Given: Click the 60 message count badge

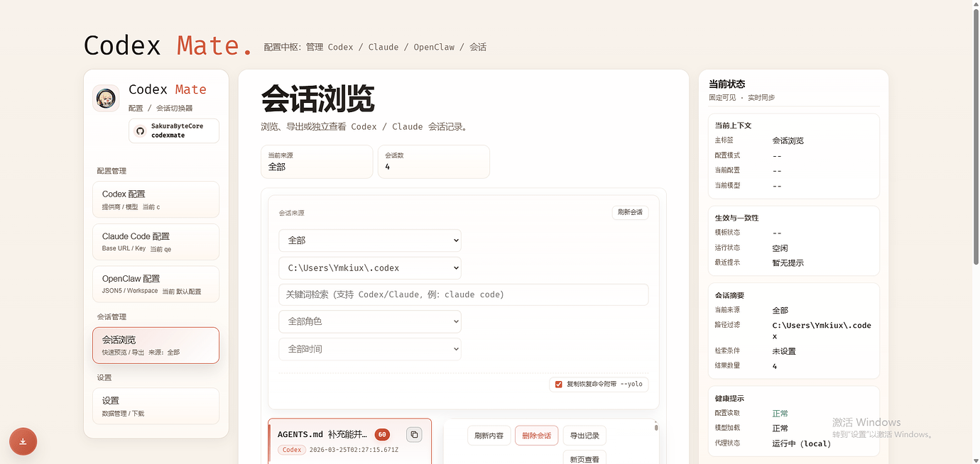Looking at the screenshot, I should click(x=382, y=434).
